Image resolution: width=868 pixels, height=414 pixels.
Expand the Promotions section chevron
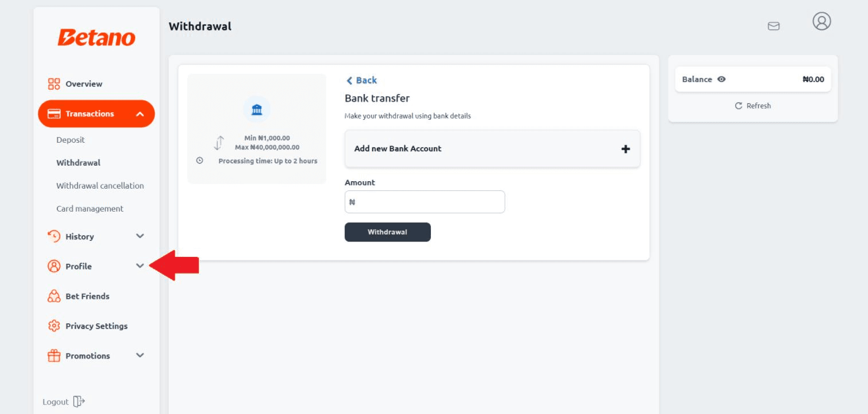tap(140, 356)
